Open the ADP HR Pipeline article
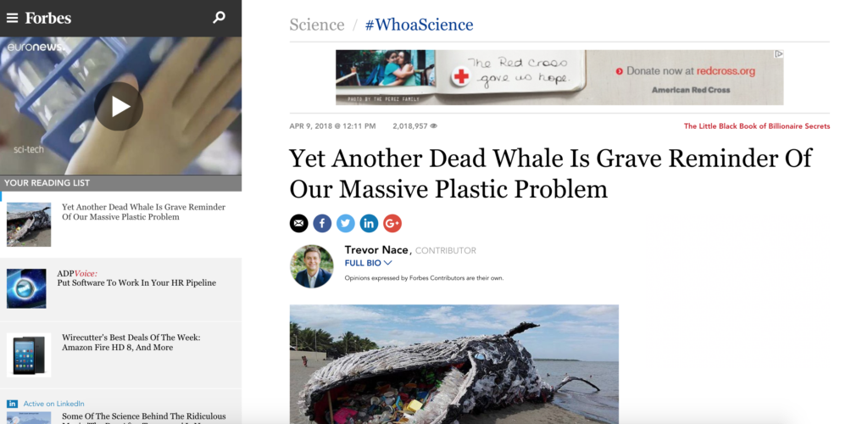This screenshot has width=868, height=424. (x=136, y=283)
